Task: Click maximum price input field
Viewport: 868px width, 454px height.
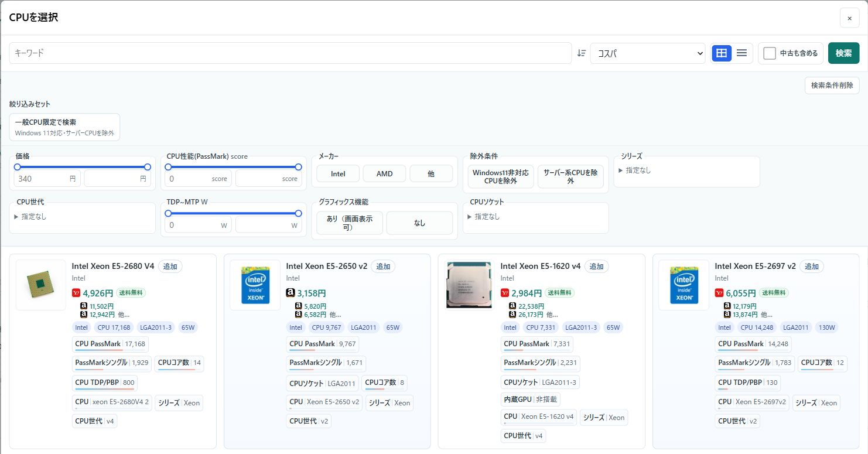Action: (x=117, y=179)
